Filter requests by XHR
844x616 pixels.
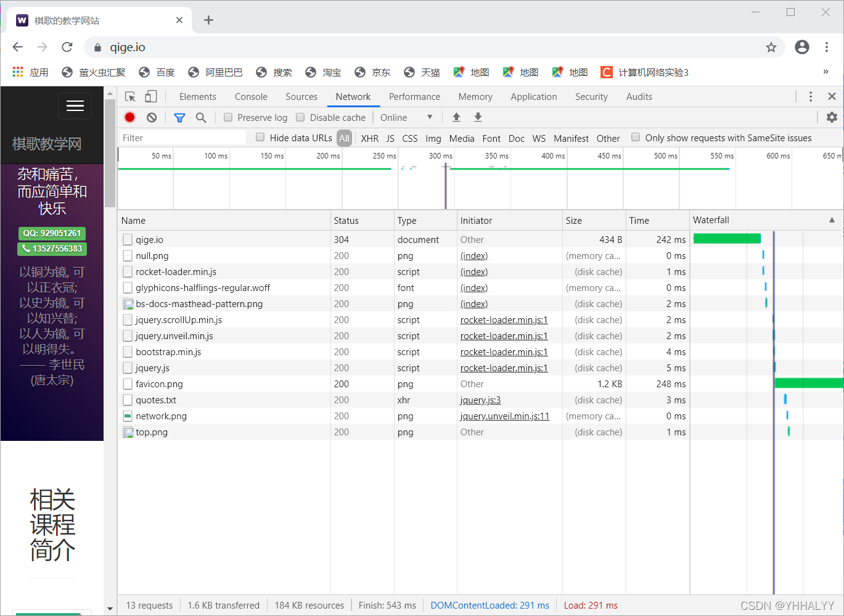(x=370, y=138)
